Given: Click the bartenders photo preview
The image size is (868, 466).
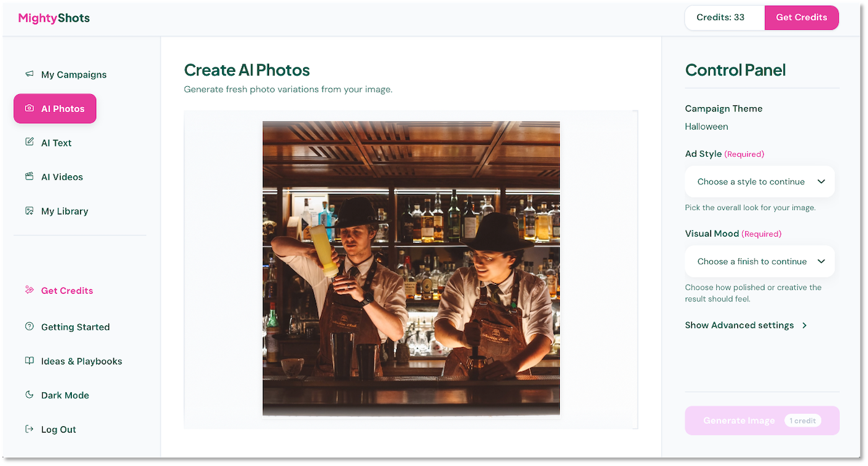Looking at the screenshot, I should pyautogui.click(x=410, y=268).
